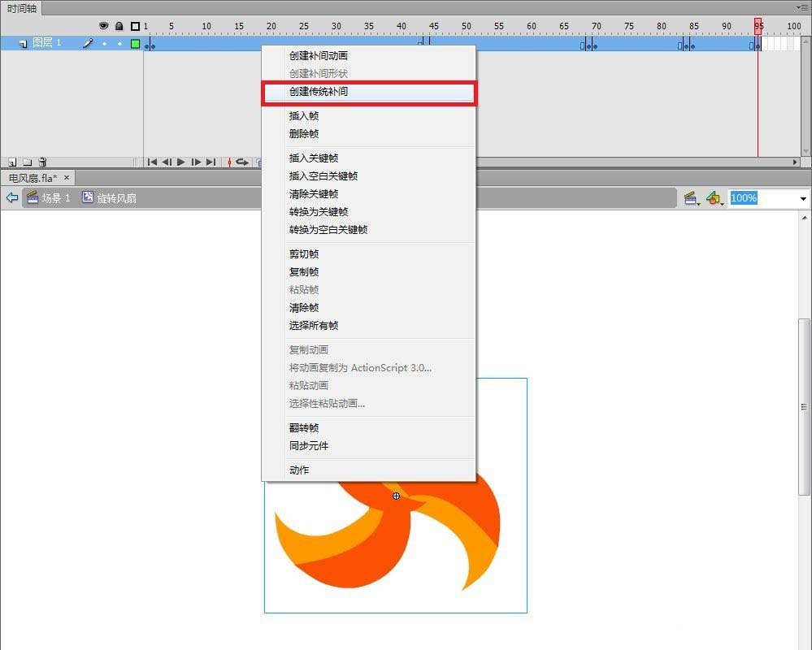Click the Delete layer trash icon
Viewport: 812px width, 650px height.
(x=42, y=162)
